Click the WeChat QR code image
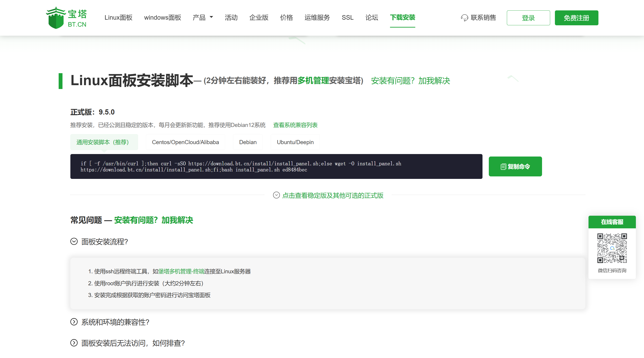 point(612,248)
